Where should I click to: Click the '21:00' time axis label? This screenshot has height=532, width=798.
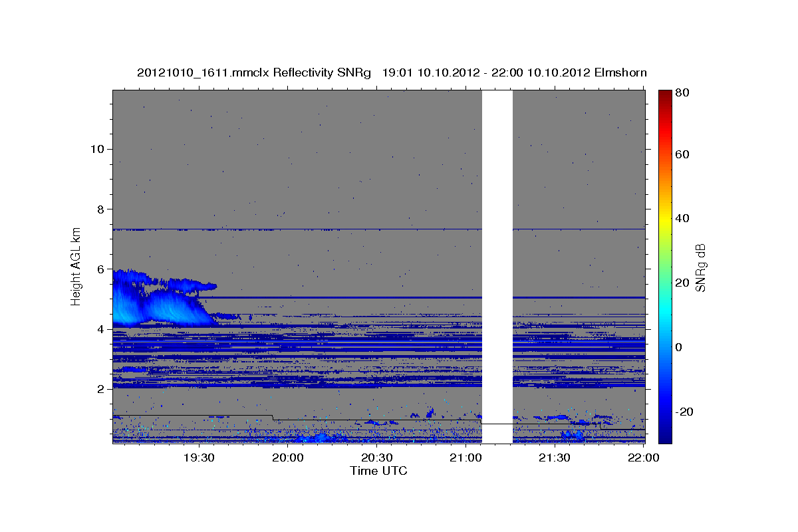pyautogui.click(x=466, y=458)
